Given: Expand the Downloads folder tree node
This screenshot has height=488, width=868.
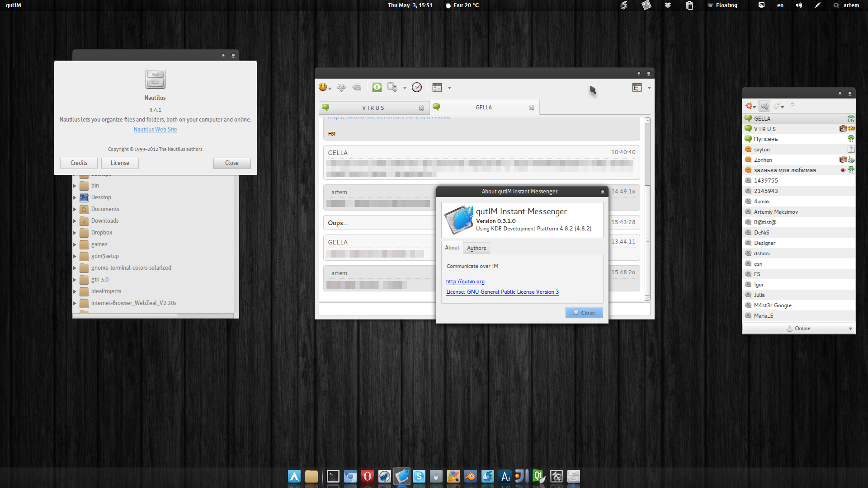Looking at the screenshot, I should 75,221.
